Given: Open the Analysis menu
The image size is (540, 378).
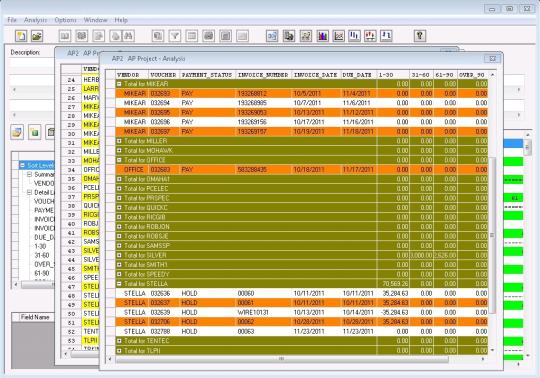Looking at the screenshot, I should [x=35, y=20].
